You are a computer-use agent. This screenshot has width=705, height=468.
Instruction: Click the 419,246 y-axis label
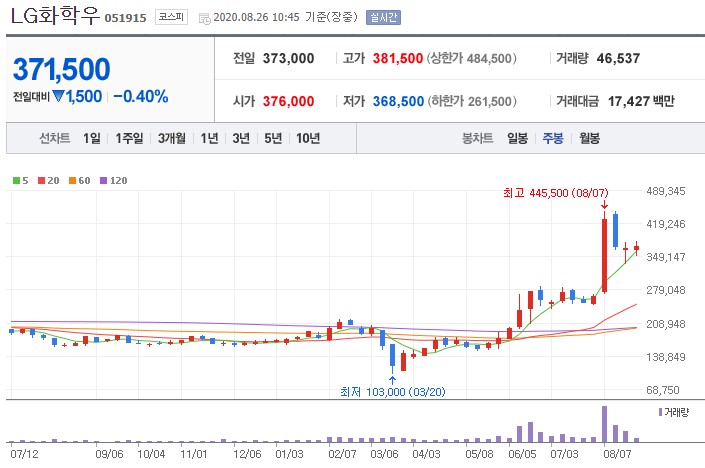point(666,224)
